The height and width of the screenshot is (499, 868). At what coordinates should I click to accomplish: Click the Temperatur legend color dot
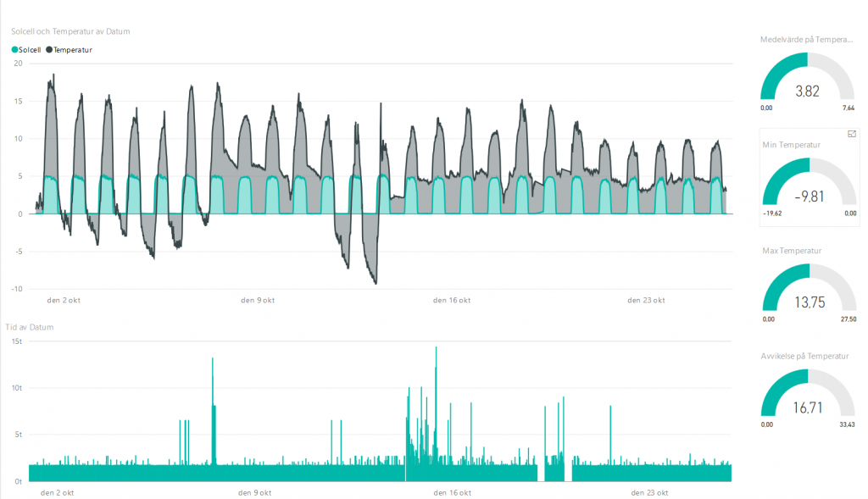(x=49, y=50)
